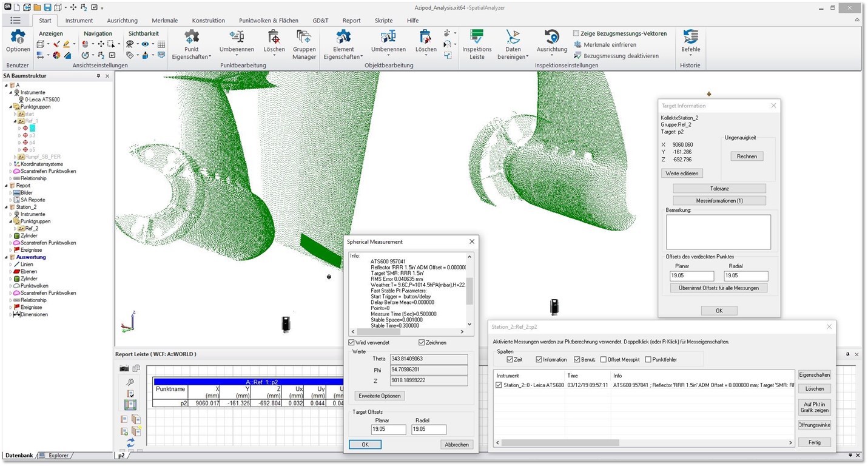Select the Gruppen Manager icon
The height and width of the screenshot is (466, 868).
click(304, 36)
